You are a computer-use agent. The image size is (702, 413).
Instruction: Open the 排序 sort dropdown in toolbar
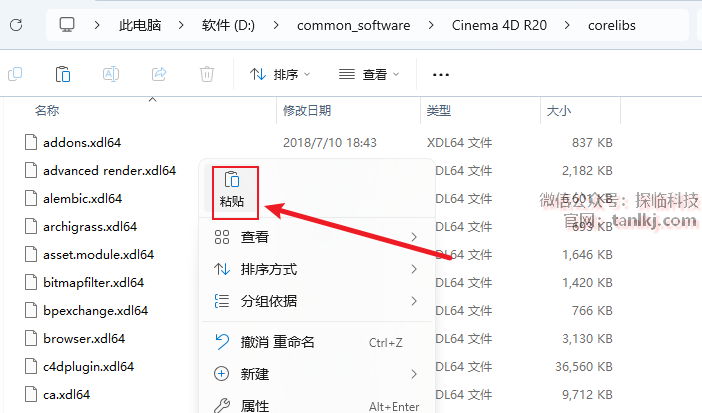[280, 74]
